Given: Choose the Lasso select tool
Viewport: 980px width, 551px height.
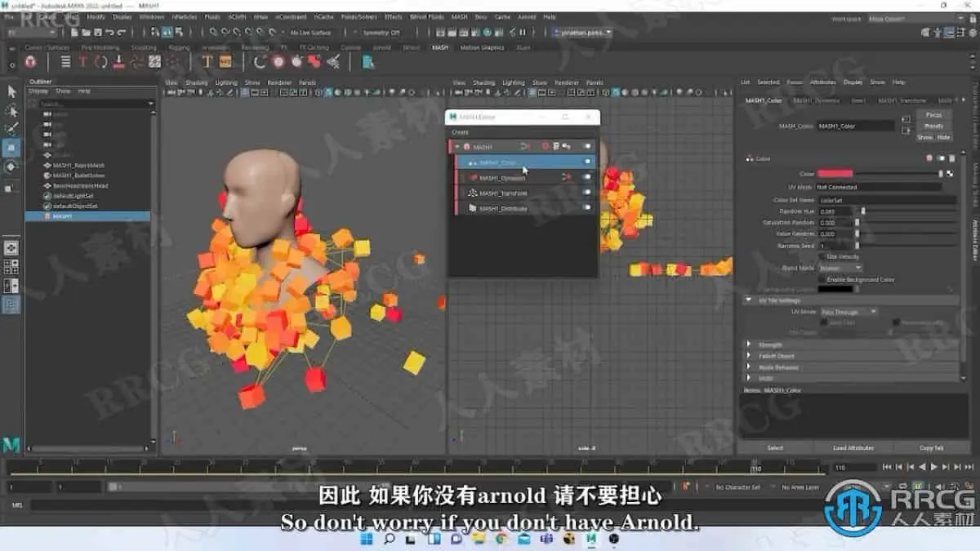Looking at the screenshot, I should [x=11, y=110].
